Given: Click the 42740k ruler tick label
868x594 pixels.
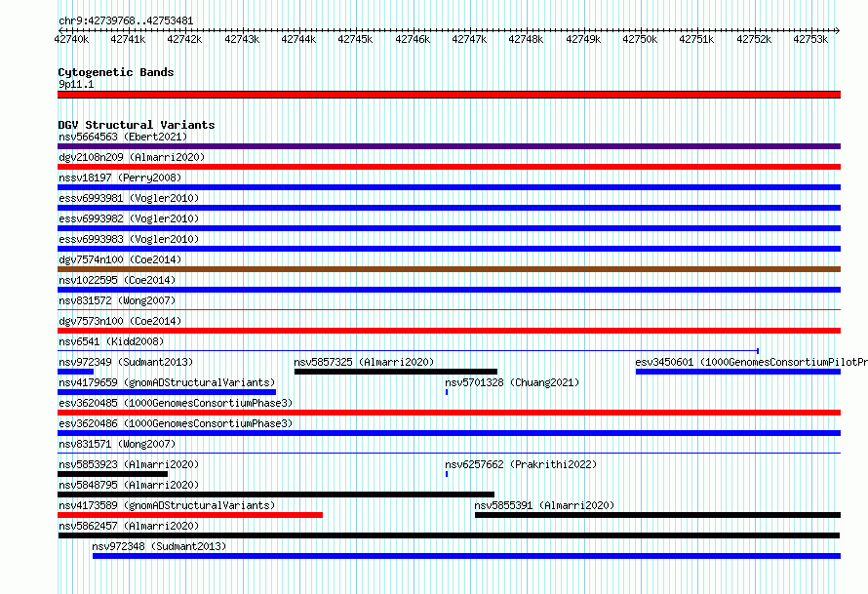Looking at the screenshot, I should (71, 39).
